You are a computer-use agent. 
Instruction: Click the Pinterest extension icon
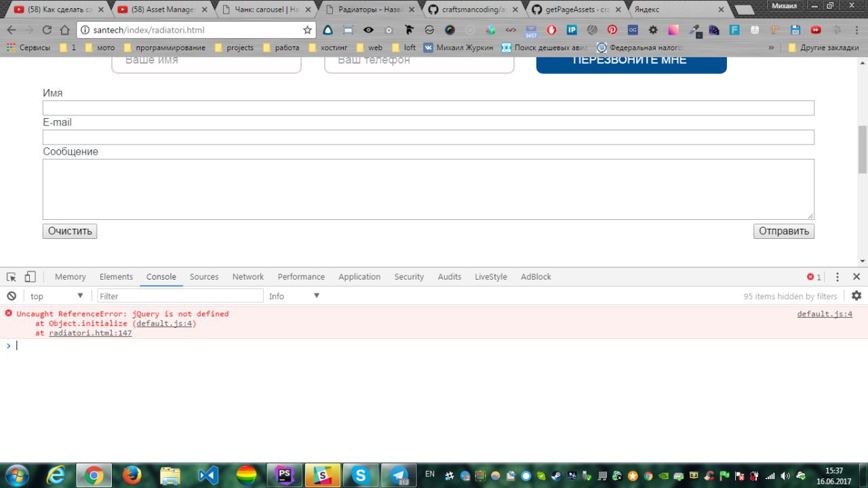click(x=612, y=30)
